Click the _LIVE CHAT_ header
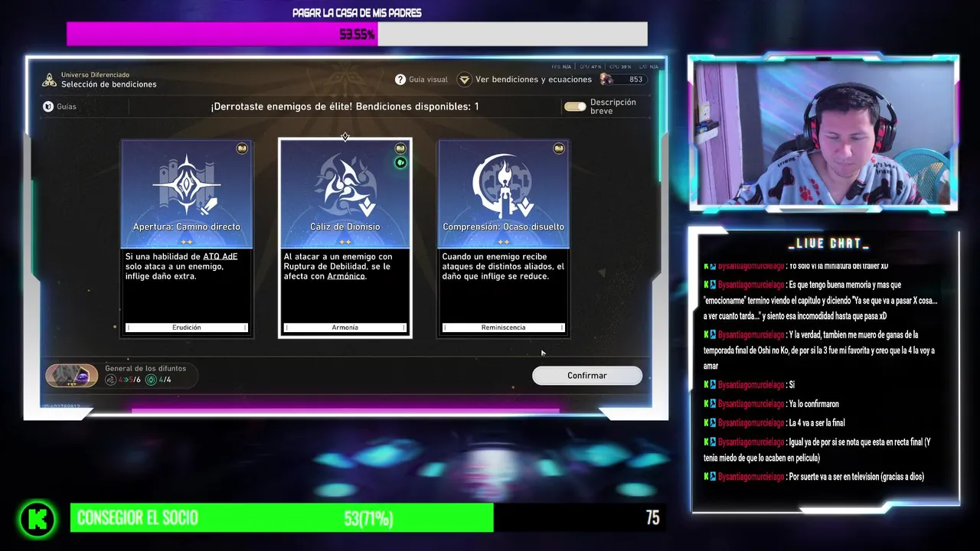 click(x=828, y=243)
